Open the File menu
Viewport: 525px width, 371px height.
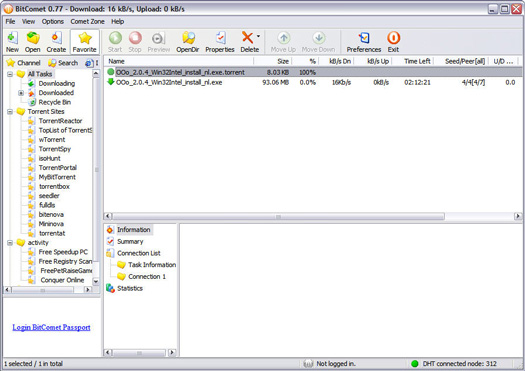(x=10, y=21)
